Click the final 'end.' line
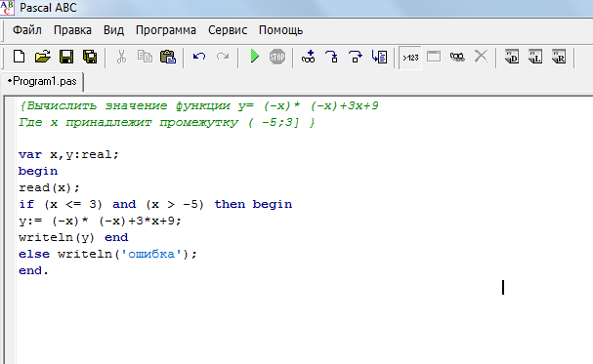Image resolution: width=593 pixels, height=364 pixels. [33, 270]
